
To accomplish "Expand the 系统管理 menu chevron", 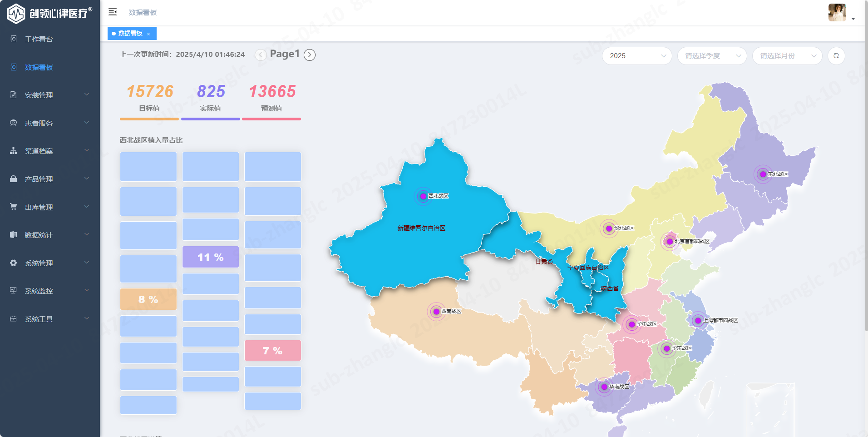I will point(87,263).
